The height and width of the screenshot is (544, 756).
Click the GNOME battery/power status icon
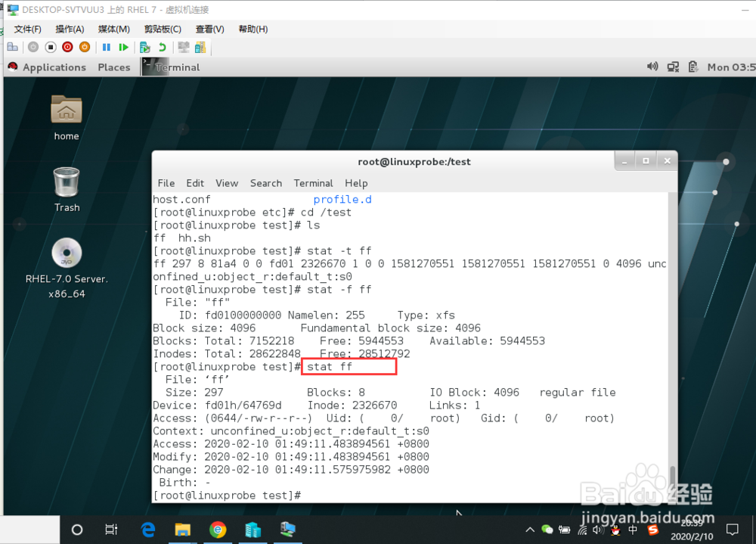[692, 67]
